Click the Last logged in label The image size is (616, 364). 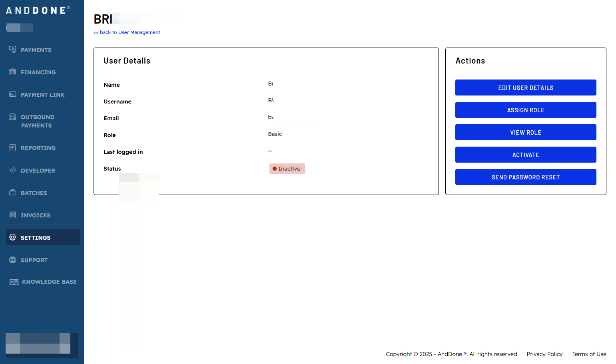tap(123, 152)
